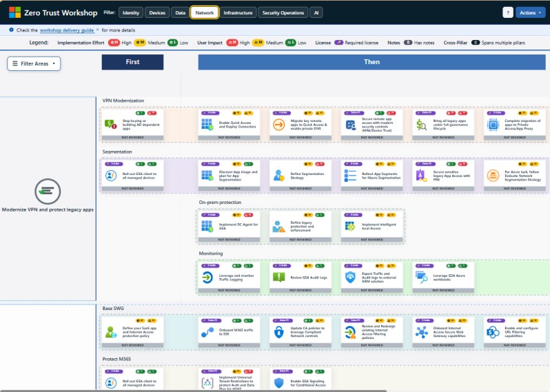
Task: Click the Microsoft logo in the header
Action: click(x=14, y=12)
